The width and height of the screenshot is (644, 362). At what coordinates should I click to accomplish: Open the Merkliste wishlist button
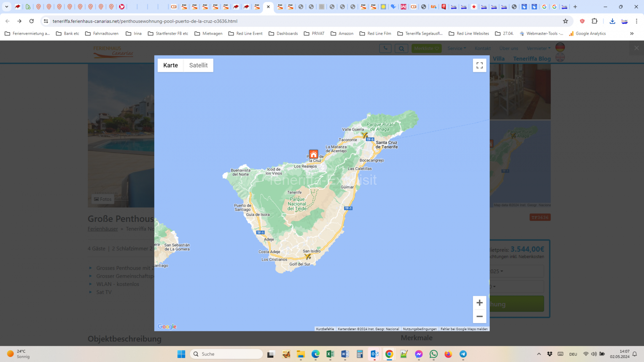click(x=426, y=48)
